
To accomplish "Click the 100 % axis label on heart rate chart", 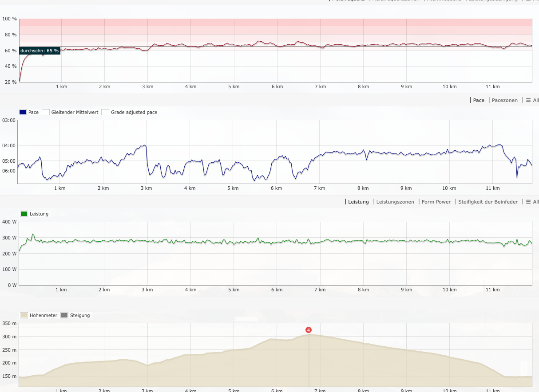I will [9, 19].
